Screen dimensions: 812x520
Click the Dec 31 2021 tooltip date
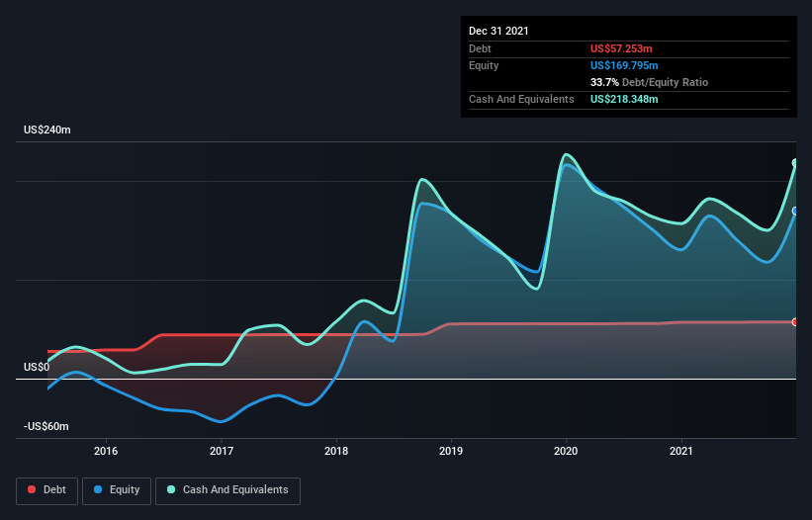(x=498, y=31)
